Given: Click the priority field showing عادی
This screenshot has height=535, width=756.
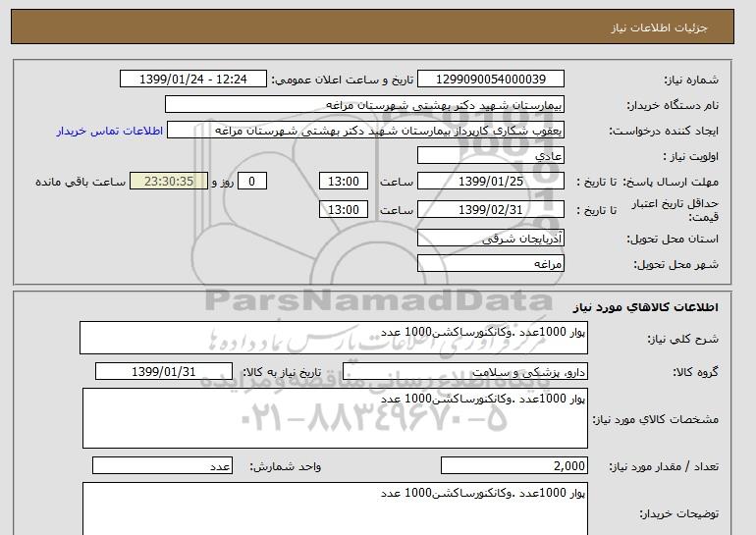Looking at the screenshot, I should pos(491,155).
